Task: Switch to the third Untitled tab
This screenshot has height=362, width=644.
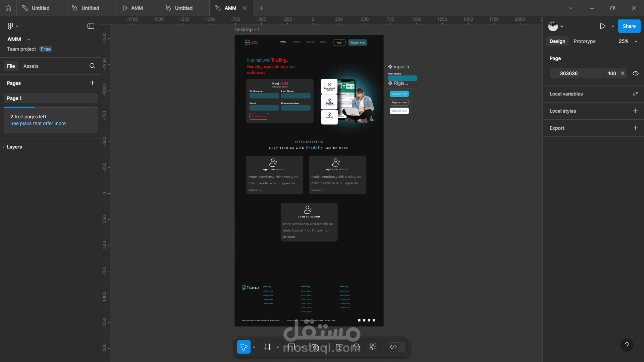Action: pyautogui.click(x=184, y=8)
